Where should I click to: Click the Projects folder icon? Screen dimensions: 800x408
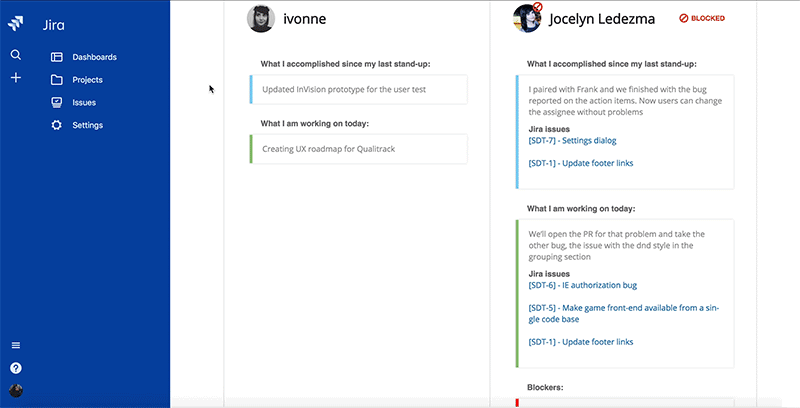[x=57, y=80]
